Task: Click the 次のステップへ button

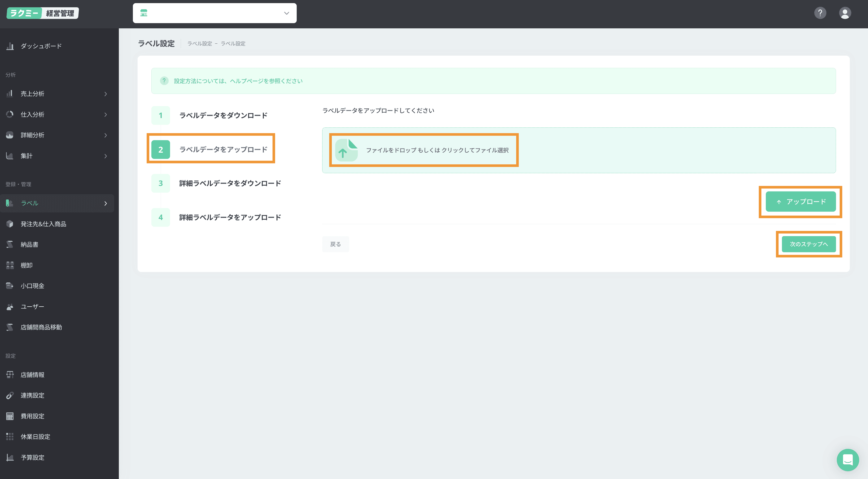Action: 808,244
